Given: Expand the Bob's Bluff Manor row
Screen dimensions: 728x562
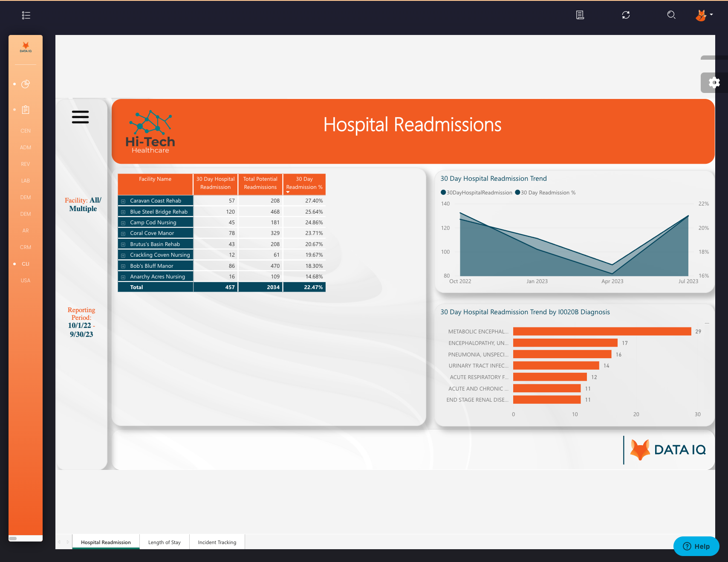Looking at the screenshot, I should [x=123, y=266].
